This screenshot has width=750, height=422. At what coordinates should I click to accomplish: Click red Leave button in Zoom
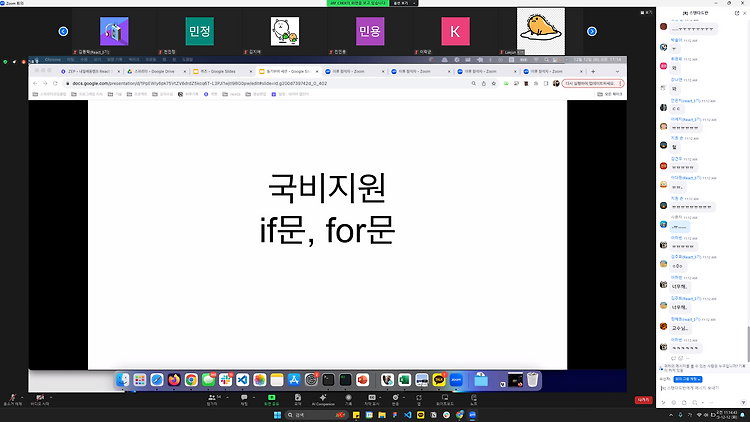pos(643,400)
